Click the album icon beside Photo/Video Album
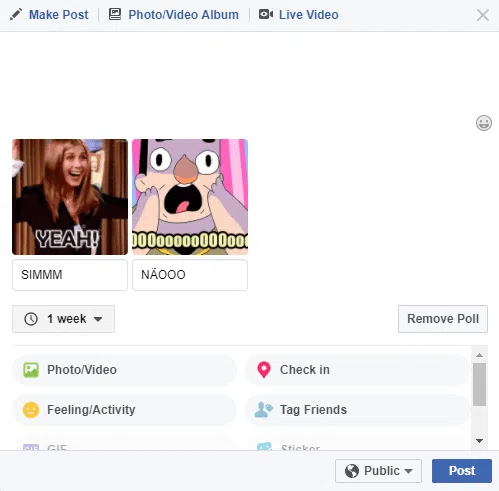Screen dimensions: 499x491 click(115, 14)
